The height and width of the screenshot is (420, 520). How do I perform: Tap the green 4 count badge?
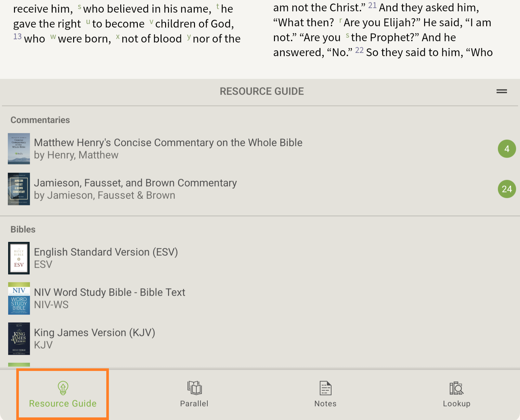coord(507,149)
